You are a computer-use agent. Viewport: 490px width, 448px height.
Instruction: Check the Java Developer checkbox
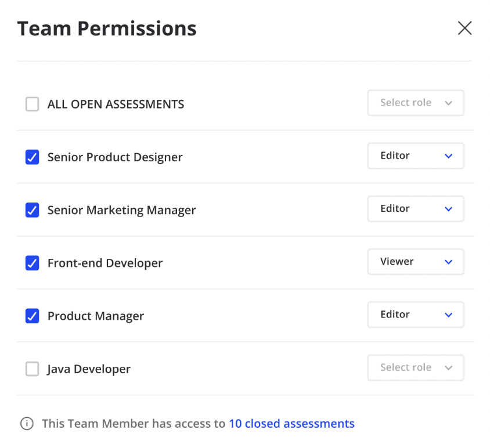[32, 369]
